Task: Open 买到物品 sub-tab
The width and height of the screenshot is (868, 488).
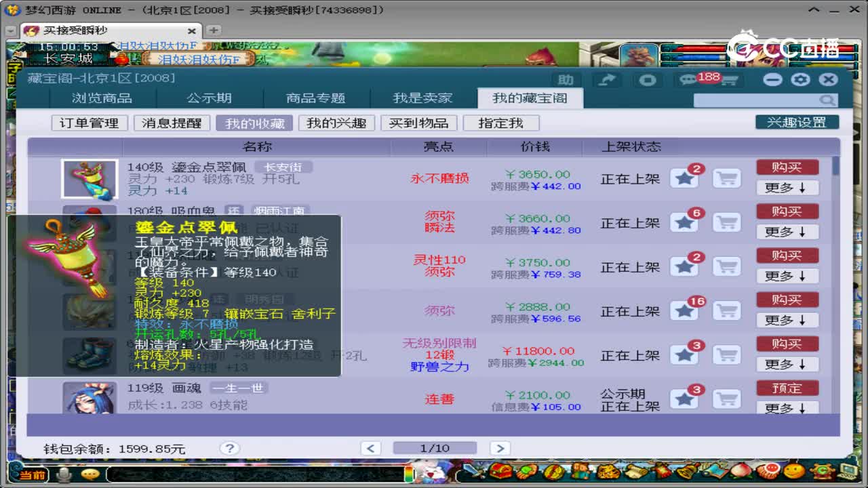Action: pyautogui.click(x=418, y=123)
